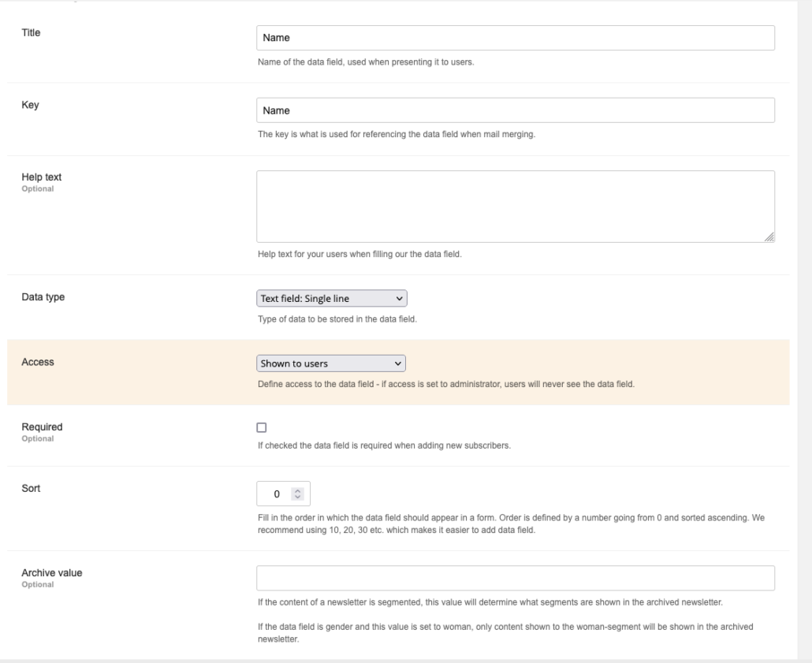This screenshot has width=812, height=663.
Task: Click the Title input field
Action: (516, 38)
